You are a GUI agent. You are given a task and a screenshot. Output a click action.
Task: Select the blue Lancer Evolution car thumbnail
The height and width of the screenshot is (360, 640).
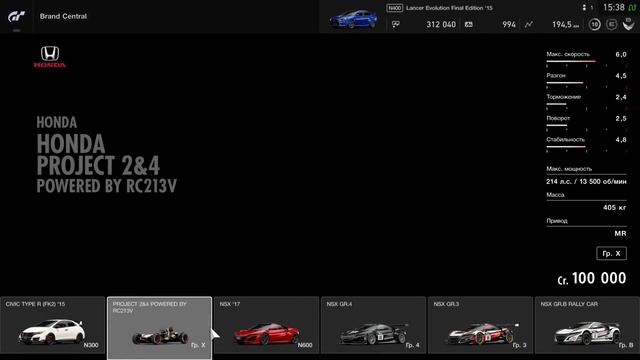(353, 19)
